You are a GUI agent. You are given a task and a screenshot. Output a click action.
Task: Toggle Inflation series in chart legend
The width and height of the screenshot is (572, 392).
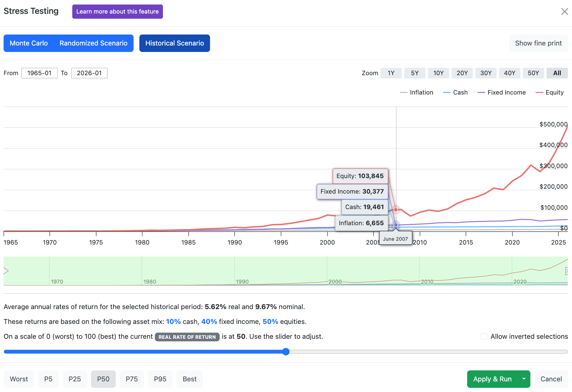[416, 93]
